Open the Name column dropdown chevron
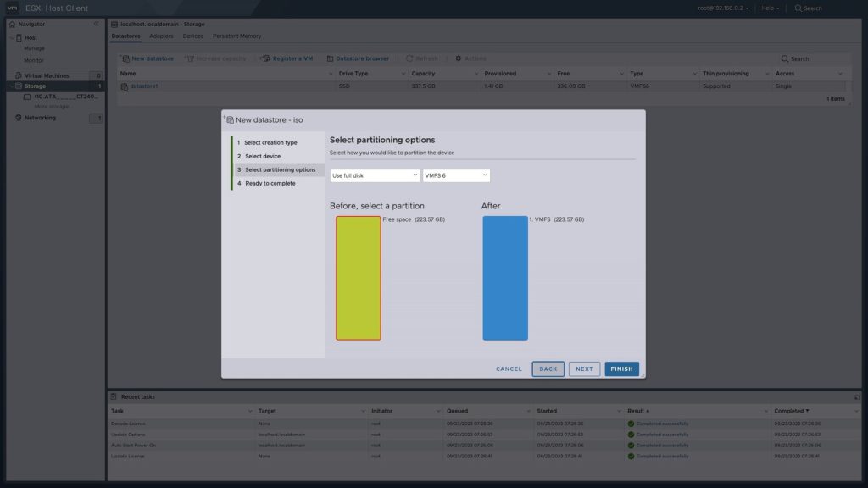This screenshot has width=868, height=488. tap(331, 74)
